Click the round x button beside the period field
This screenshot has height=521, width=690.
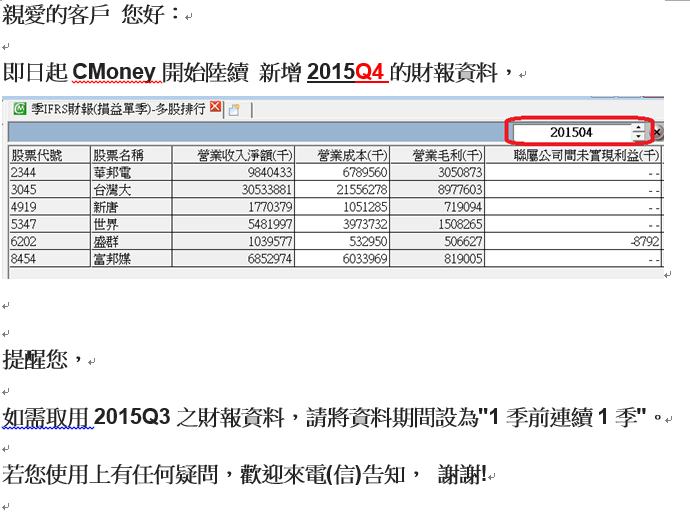point(657,132)
